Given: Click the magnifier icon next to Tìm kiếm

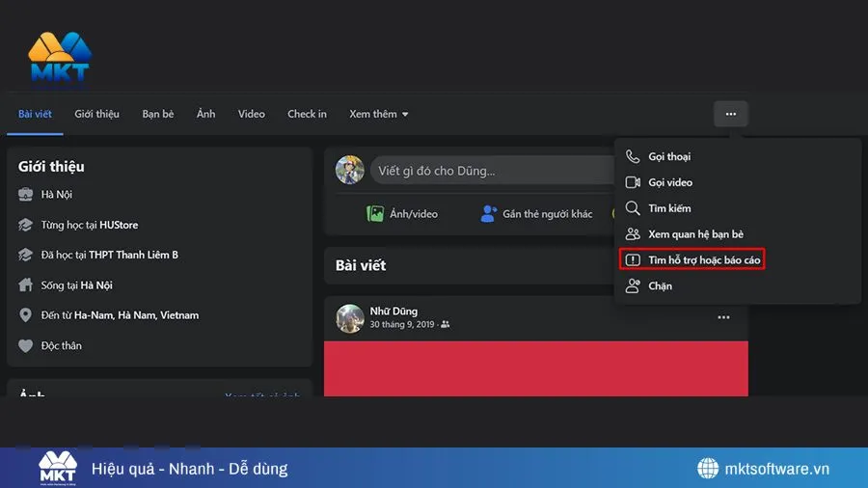Looking at the screenshot, I should [x=633, y=208].
